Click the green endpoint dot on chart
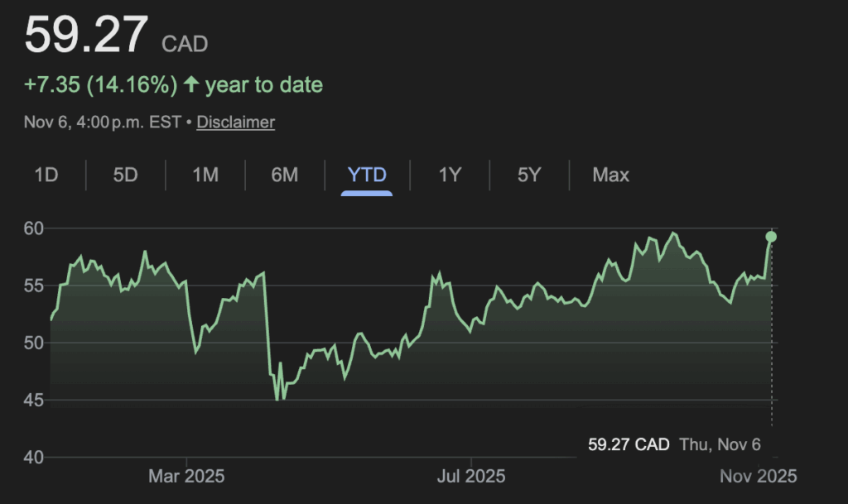The image size is (848, 504). click(x=771, y=237)
